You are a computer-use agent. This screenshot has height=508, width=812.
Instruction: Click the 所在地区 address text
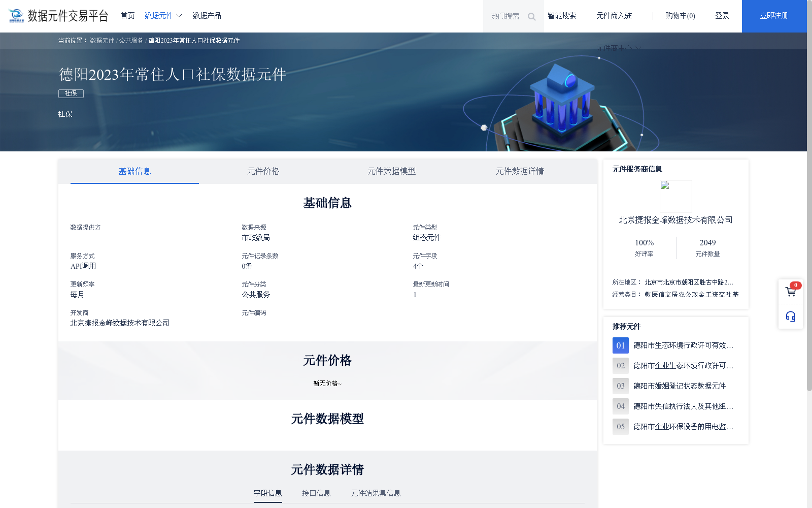(x=689, y=282)
